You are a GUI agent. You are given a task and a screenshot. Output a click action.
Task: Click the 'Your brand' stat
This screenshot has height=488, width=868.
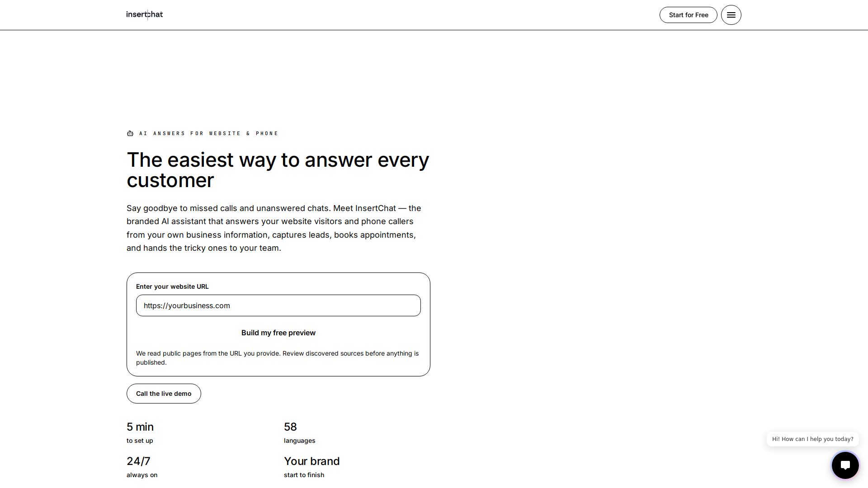click(x=311, y=461)
